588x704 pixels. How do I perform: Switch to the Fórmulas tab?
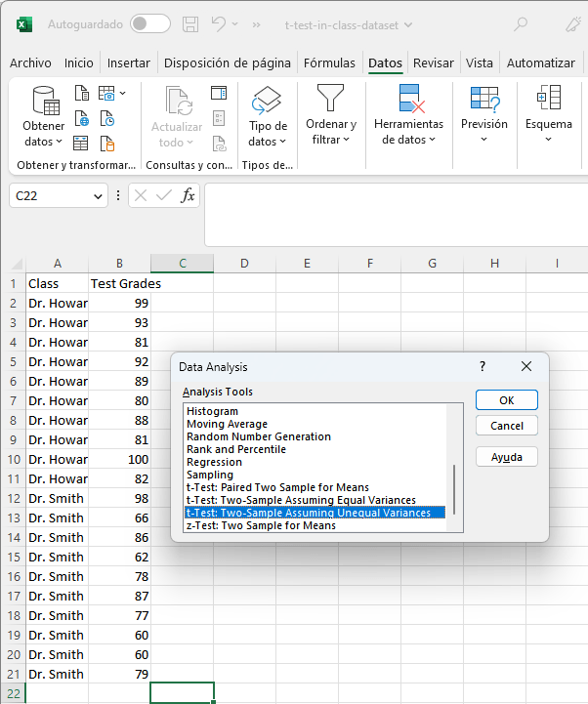(329, 63)
